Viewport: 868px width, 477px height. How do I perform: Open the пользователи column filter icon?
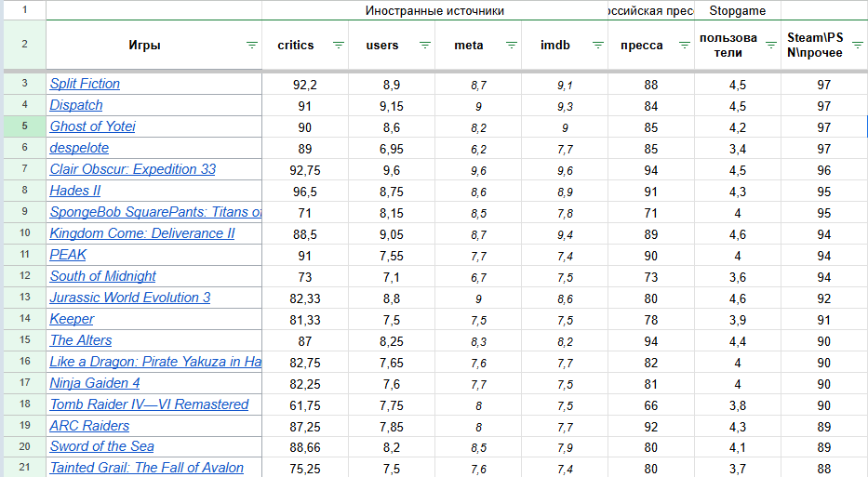(770, 45)
